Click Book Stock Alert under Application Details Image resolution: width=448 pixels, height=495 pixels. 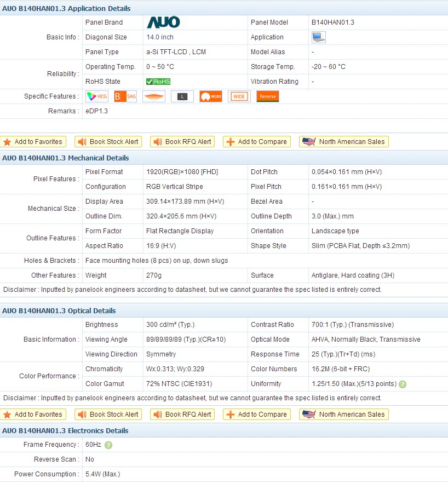point(108,142)
